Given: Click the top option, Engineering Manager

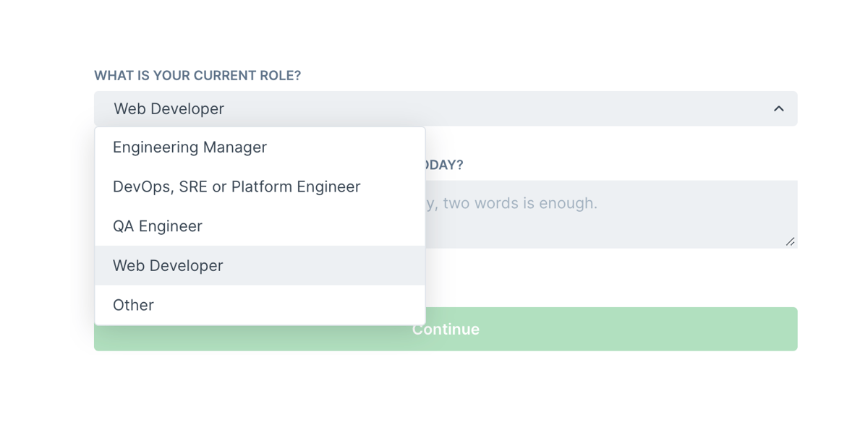Looking at the screenshot, I should point(190,147).
